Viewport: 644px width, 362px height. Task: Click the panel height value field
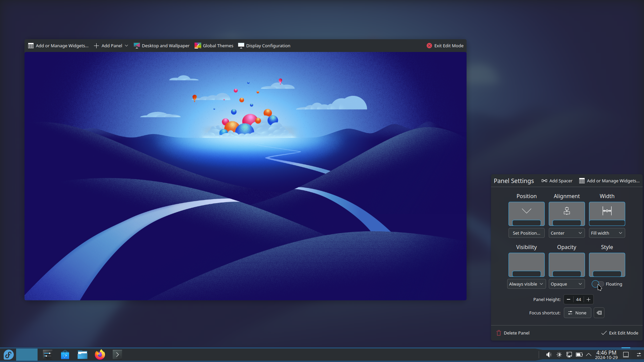pyautogui.click(x=579, y=299)
